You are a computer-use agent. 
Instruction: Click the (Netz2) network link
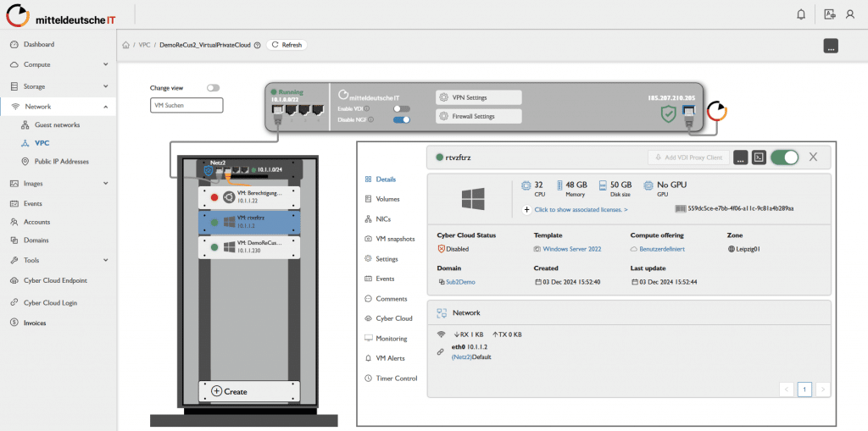pyautogui.click(x=462, y=356)
